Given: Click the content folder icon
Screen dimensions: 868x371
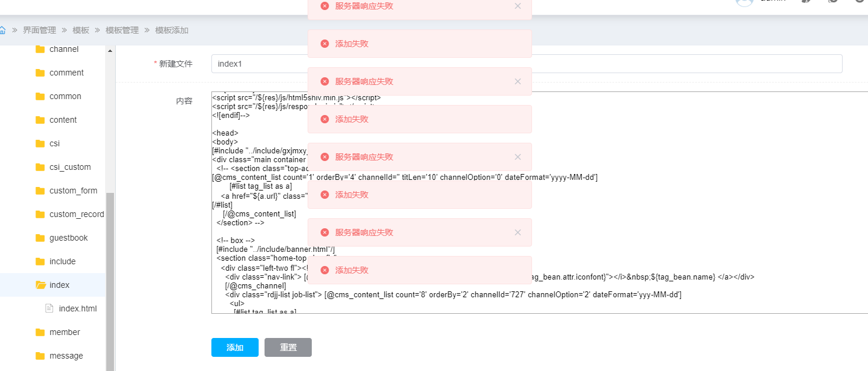Looking at the screenshot, I should point(40,120).
